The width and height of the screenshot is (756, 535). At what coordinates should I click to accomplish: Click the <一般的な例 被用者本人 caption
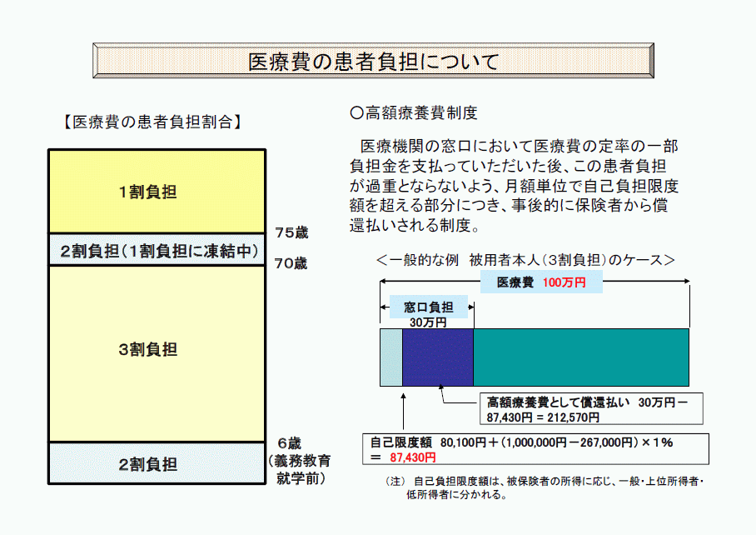tap(525, 260)
